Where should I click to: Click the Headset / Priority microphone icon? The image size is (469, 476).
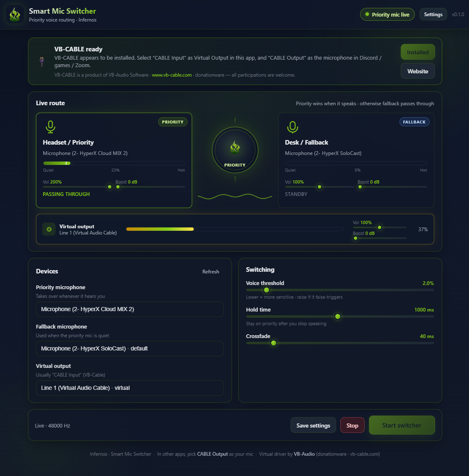[x=51, y=127]
